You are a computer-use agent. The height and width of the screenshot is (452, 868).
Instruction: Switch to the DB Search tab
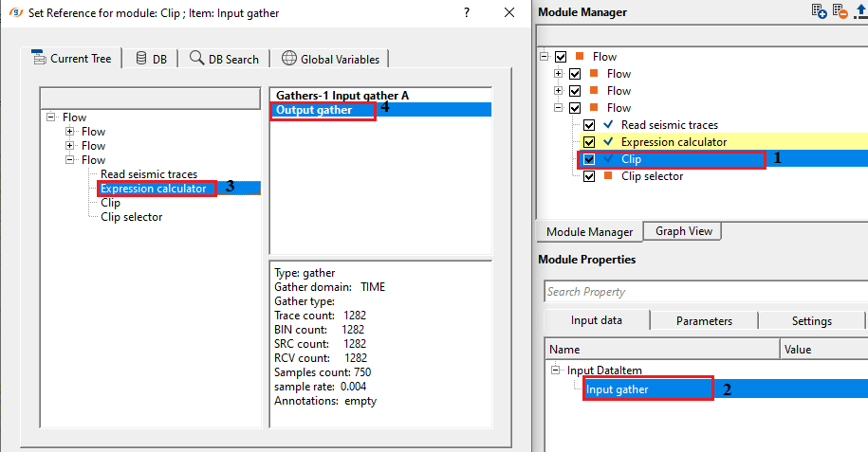[224, 59]
